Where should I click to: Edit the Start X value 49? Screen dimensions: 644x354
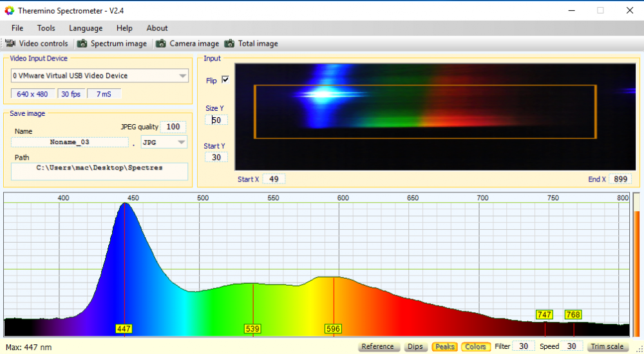274,179
